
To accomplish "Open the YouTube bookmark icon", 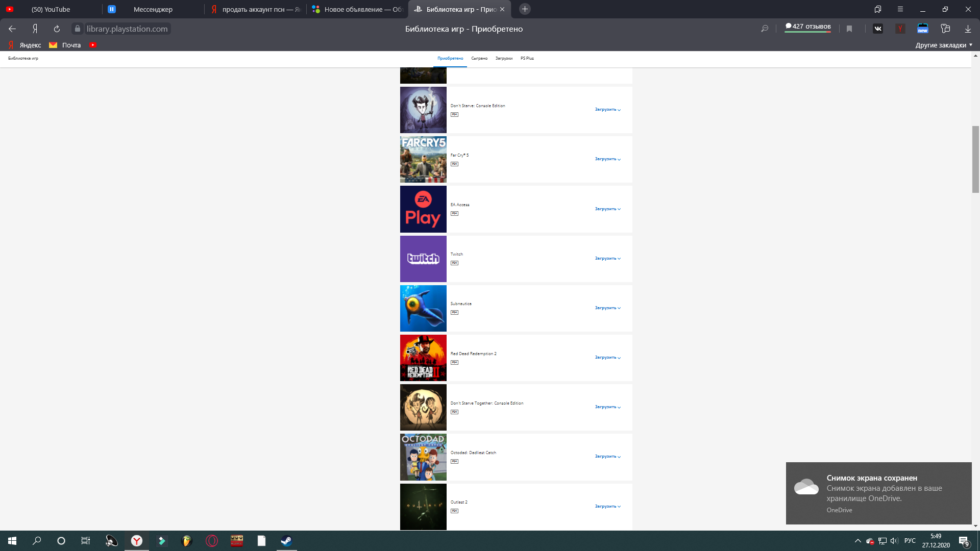I will [x=93, y=45].
